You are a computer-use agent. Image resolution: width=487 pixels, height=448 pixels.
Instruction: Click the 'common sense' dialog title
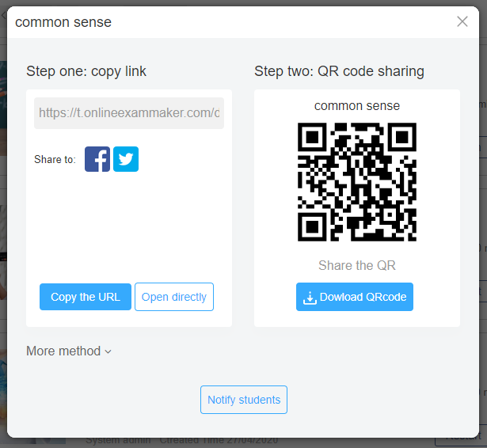pos(63,22)
